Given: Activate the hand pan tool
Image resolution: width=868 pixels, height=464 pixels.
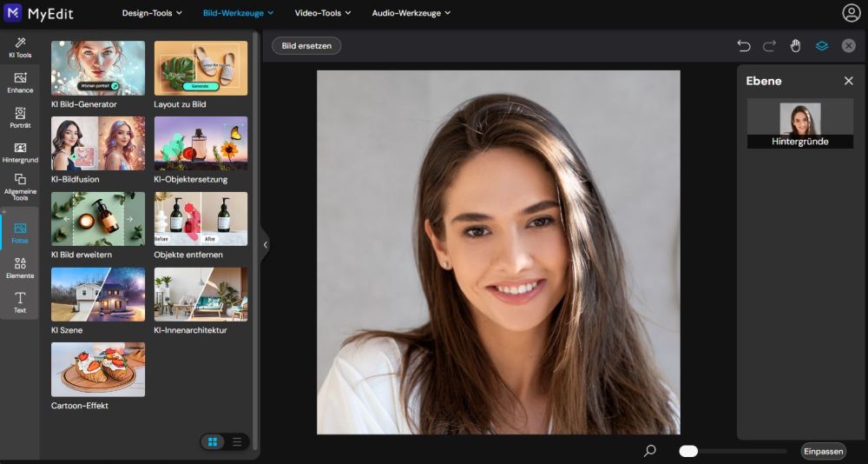Looking at the screenshot, I should 795,45.
